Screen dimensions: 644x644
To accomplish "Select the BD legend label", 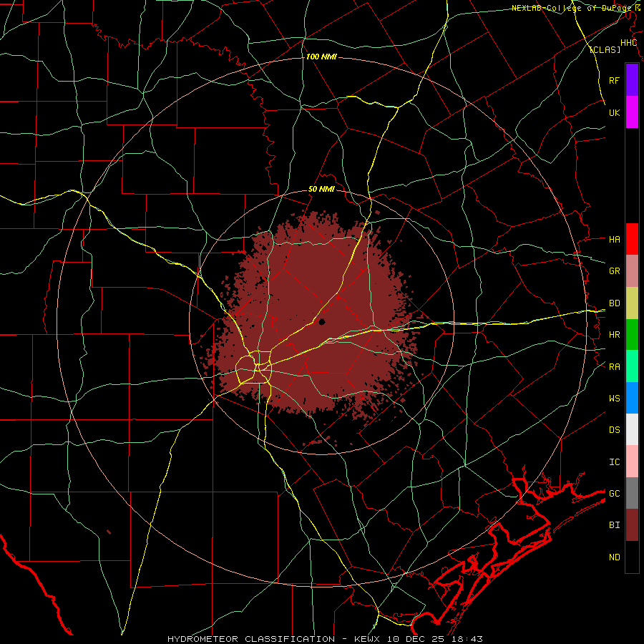I will coord(614,303).
